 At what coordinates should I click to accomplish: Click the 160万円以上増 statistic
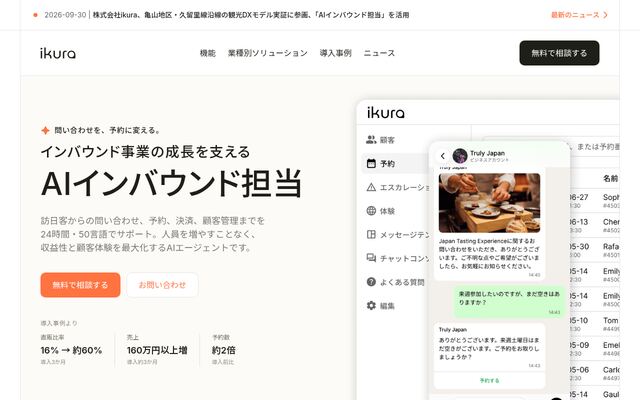pos(157,350)
